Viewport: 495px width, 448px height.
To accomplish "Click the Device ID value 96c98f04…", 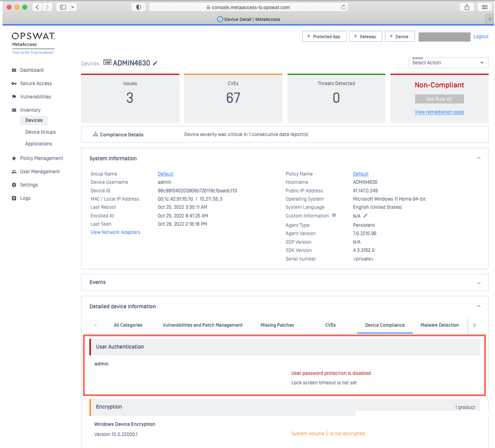I will tap(197, 191).
